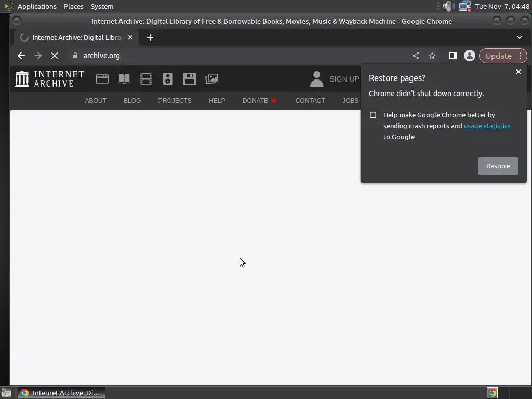Viewport: 532px width, 399px height.
Task: Stop loading the page with X button
Action: point(54,56)
